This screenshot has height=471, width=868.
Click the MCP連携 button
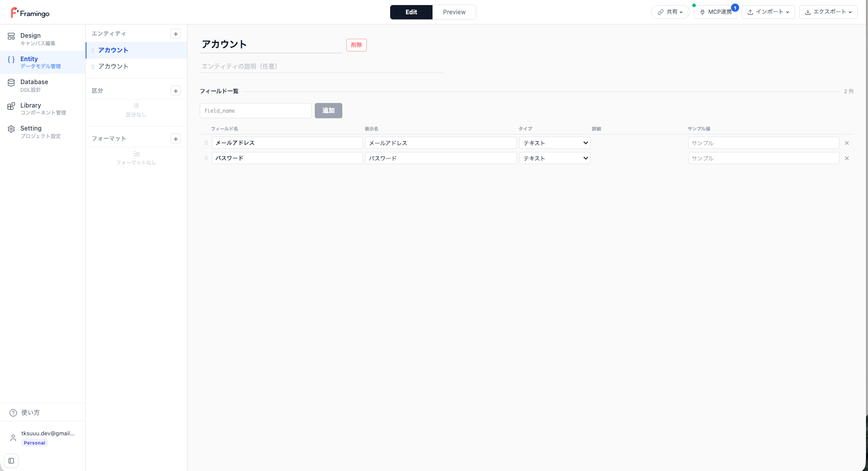point(715,12)
